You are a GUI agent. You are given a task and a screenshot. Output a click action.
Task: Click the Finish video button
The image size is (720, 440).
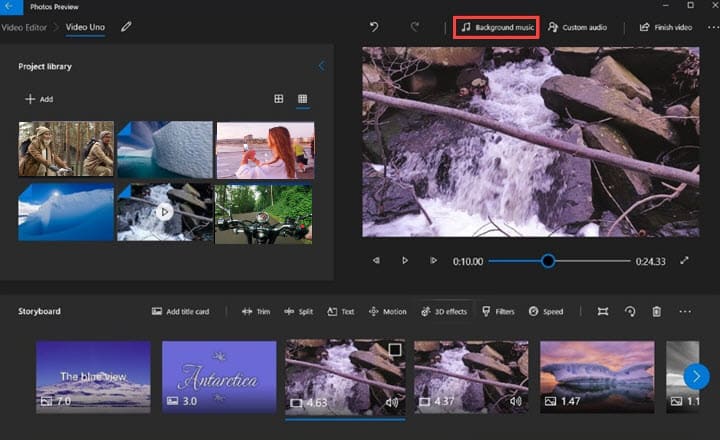pos(666,27)
